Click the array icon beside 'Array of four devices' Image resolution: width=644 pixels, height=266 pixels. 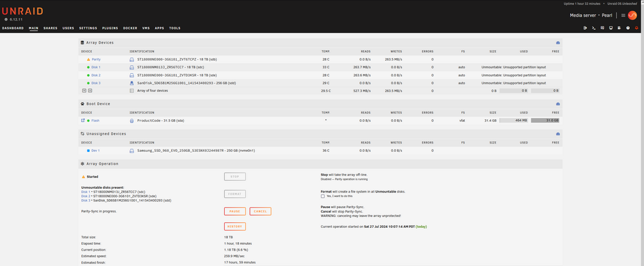(132, 91)
